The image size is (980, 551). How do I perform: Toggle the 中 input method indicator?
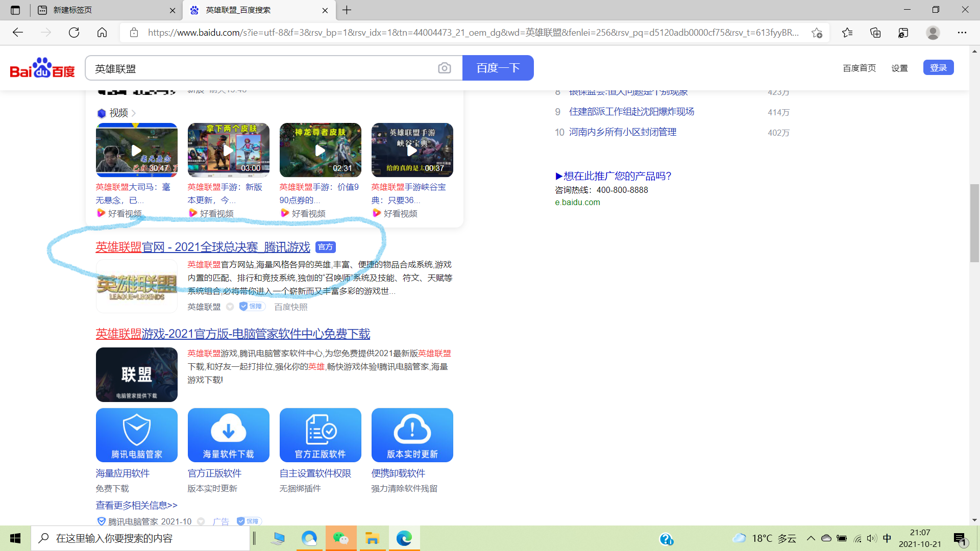(887, 538)
